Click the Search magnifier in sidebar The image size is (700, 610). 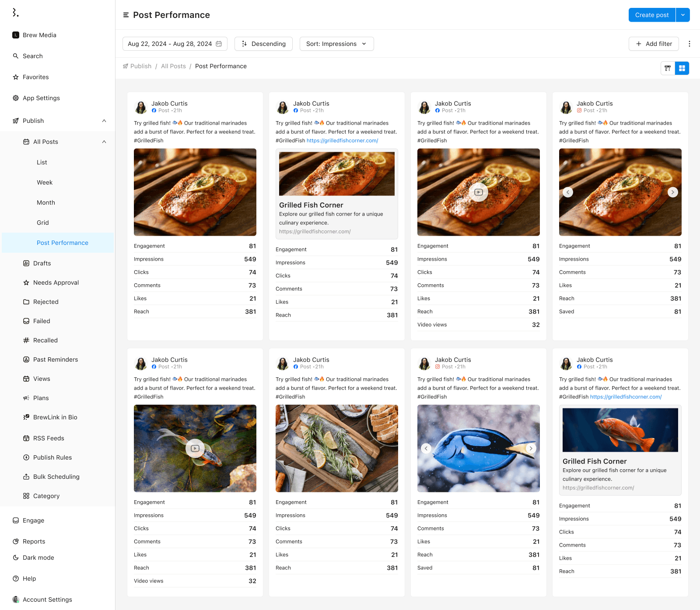16,56
